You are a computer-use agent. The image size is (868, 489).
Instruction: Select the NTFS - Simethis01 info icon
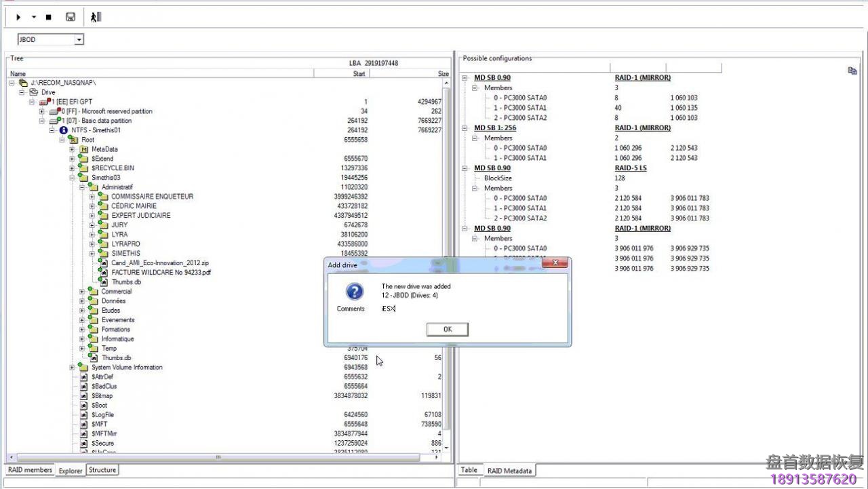tap(64, 130)
